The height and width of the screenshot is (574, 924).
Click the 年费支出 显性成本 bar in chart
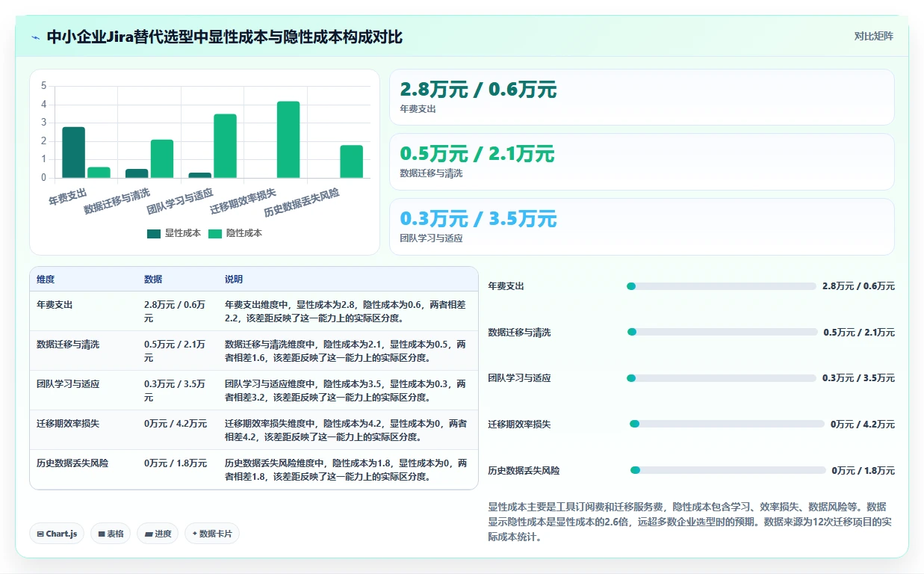coord(73,152)
